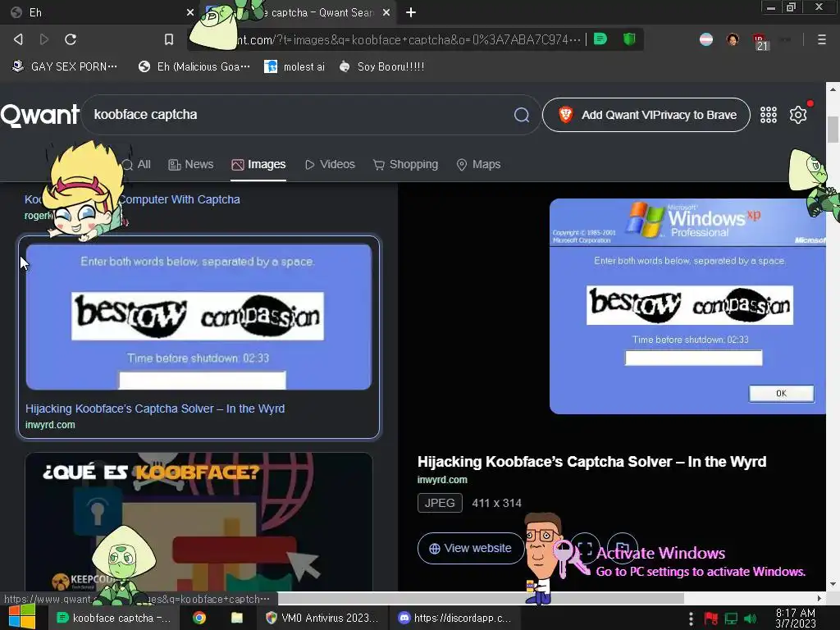Viewport: 840px width, 630px height.
Task: Open Windows Start button
Action: [21, 617]
